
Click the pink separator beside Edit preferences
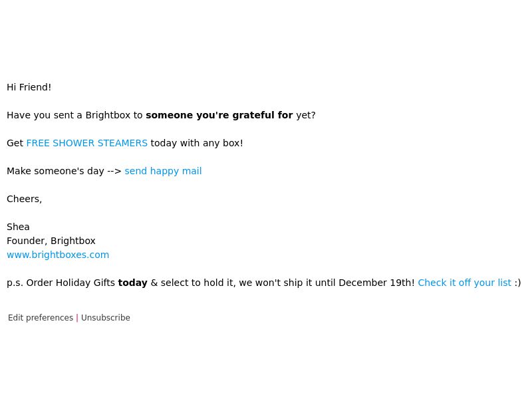(x=77, y=318)
